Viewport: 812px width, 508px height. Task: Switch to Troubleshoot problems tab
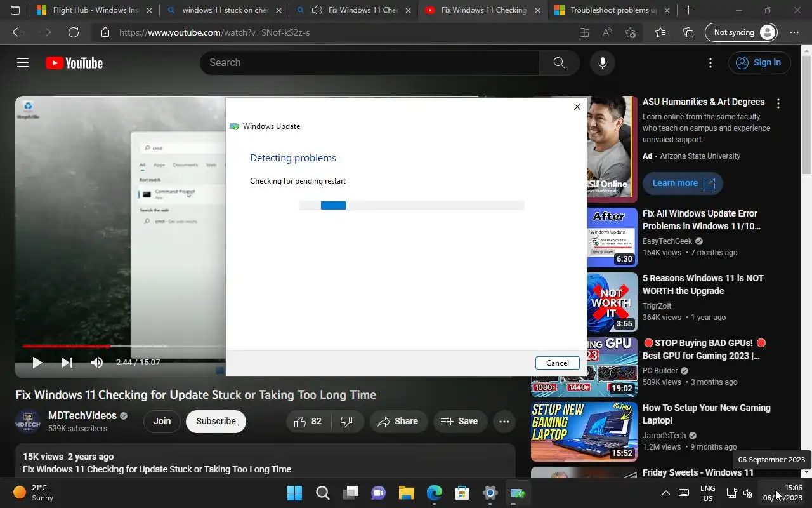[612, 10]
